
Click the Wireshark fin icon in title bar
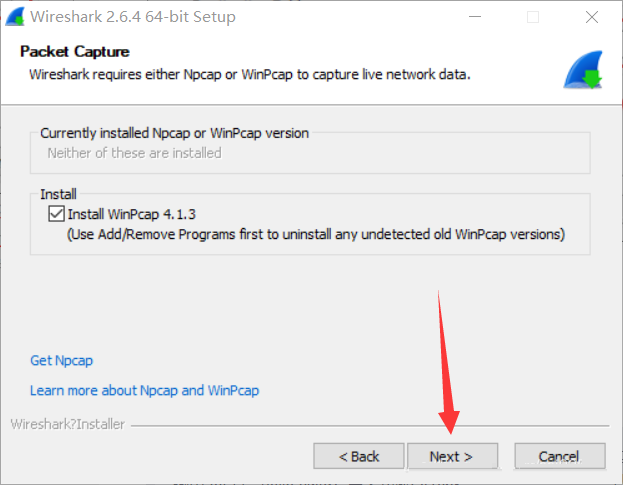click(15, 17)
